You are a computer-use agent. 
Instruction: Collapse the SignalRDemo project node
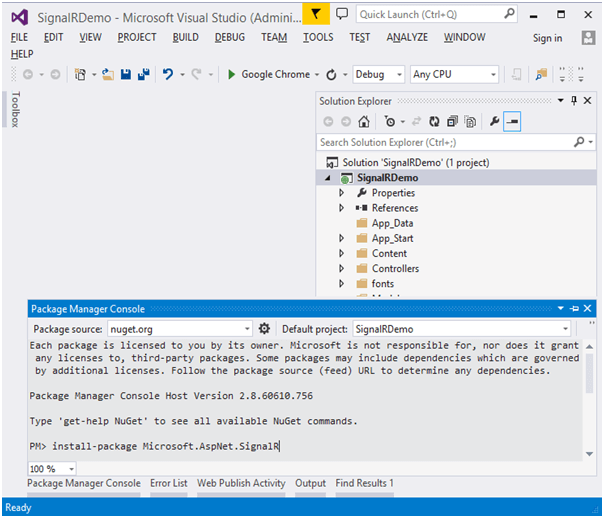coord(328,178)
